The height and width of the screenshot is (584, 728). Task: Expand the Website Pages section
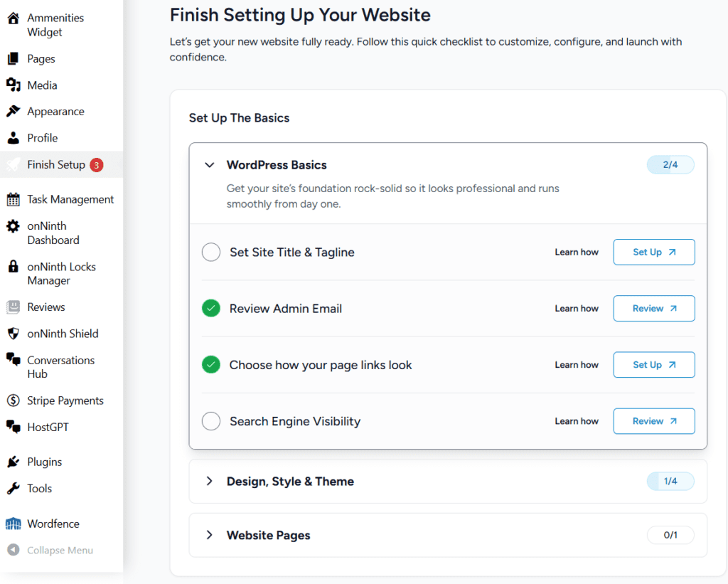[x=210, y=535]
